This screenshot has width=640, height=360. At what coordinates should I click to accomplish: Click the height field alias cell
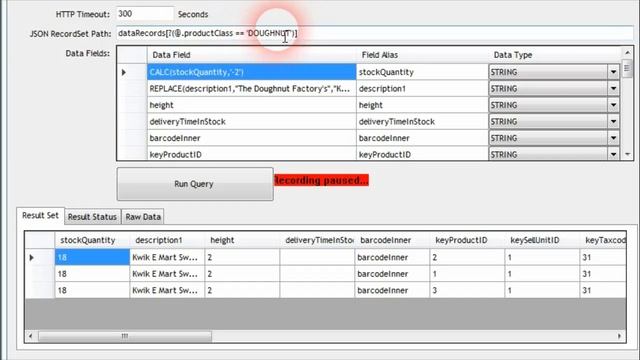pyautogui.click(x=422, y=105)
